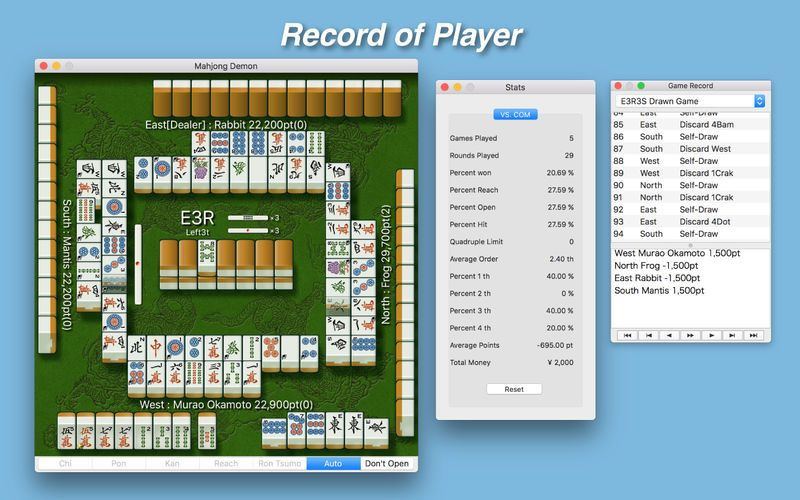Click the Reach action button
Image resolution: width=800 pixels, height=500 pixels.
point(226,463)
